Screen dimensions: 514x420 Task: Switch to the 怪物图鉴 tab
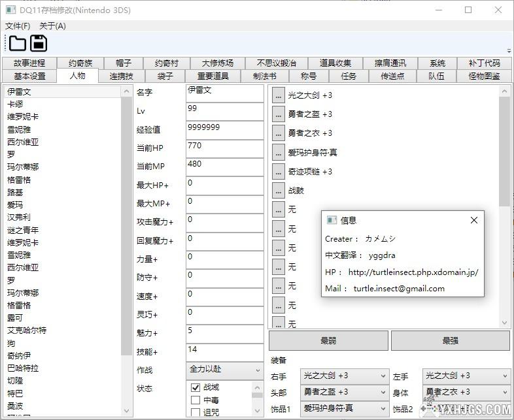point(484,76)
